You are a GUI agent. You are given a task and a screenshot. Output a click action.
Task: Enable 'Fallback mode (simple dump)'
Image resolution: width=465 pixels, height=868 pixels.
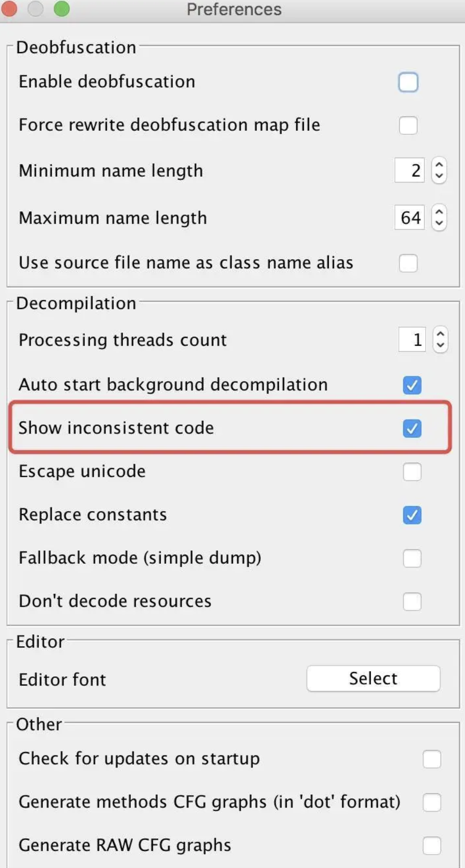click(x=412, y=559)
